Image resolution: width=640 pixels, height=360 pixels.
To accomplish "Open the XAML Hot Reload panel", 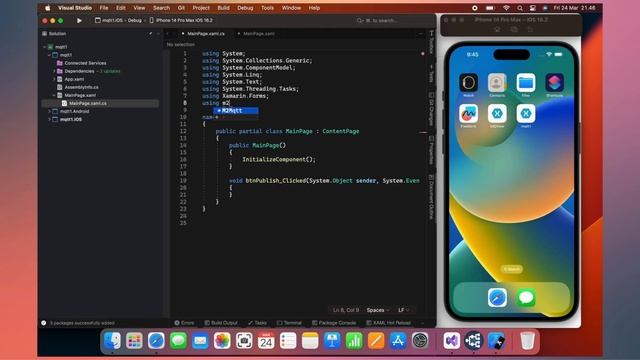I will pos(388,323).
